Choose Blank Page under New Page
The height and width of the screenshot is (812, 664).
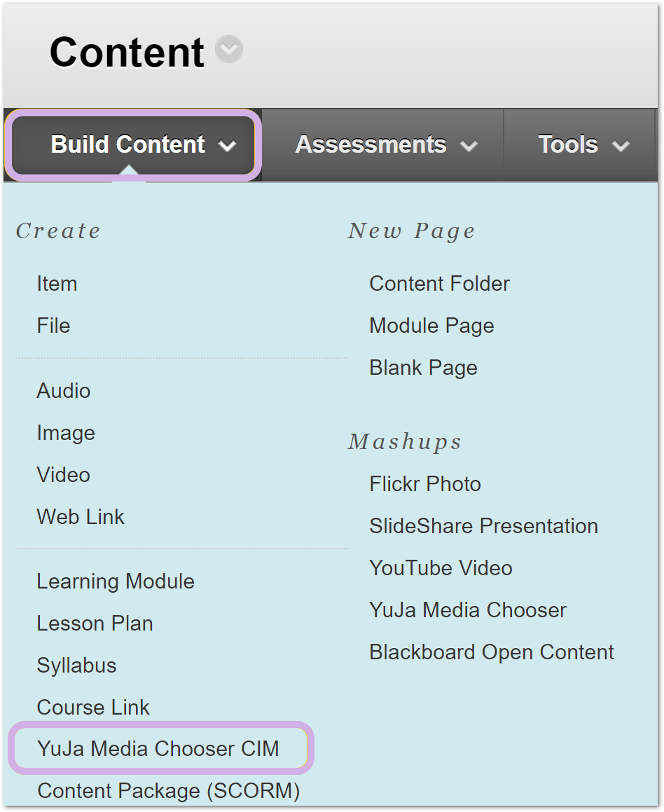(423, 369)
